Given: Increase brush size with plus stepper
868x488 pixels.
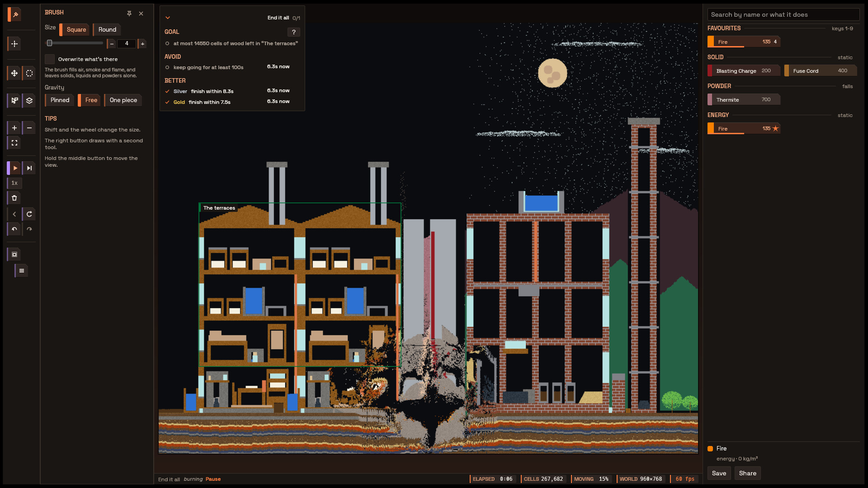Looking at the screenshot, I should coord(142,44).
